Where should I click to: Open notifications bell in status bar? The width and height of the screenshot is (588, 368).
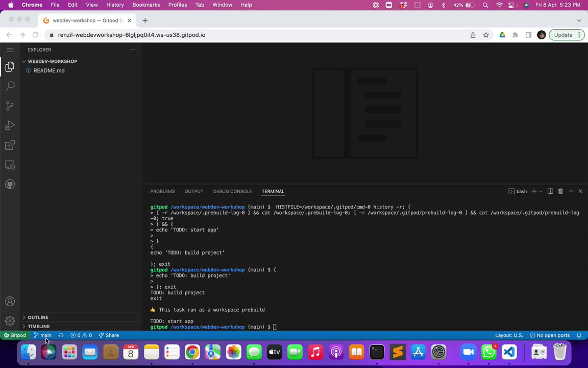tap(579, 335)
